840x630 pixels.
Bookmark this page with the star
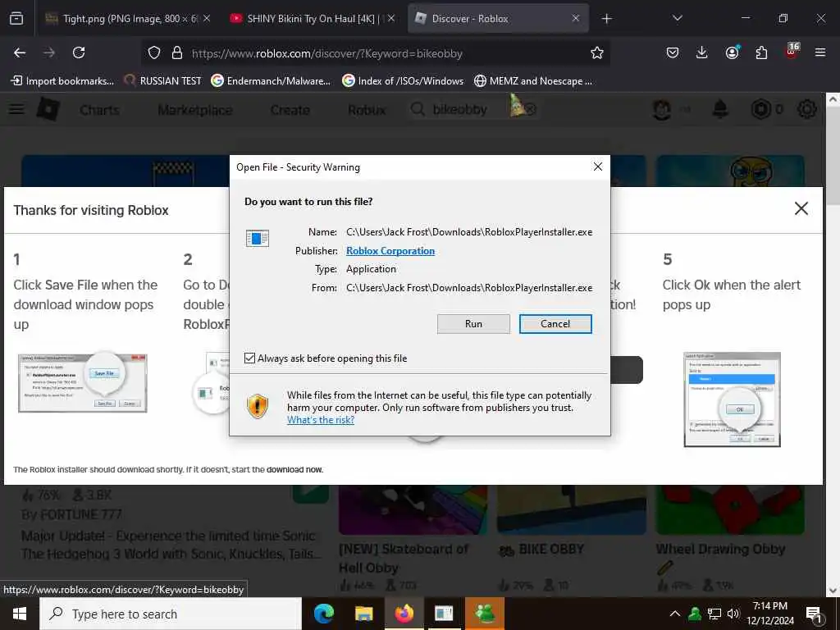pyautogui.click(x=597, y=52)
